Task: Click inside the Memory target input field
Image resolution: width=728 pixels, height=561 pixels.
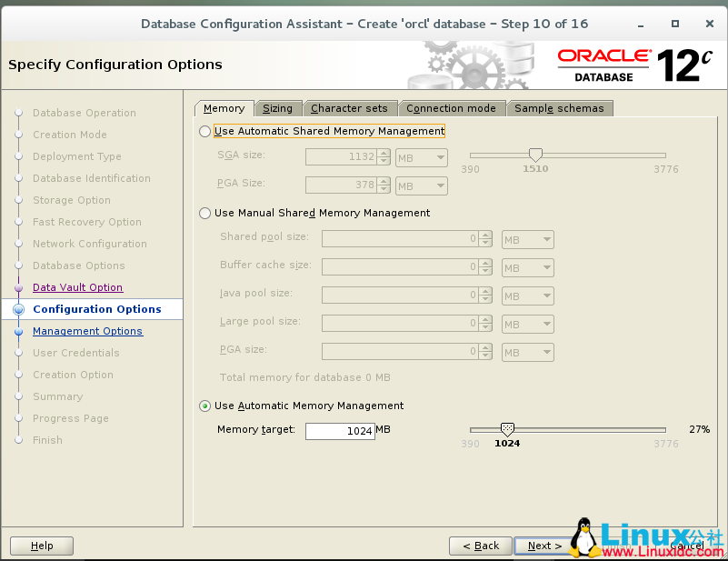Action: click(341, 430)
